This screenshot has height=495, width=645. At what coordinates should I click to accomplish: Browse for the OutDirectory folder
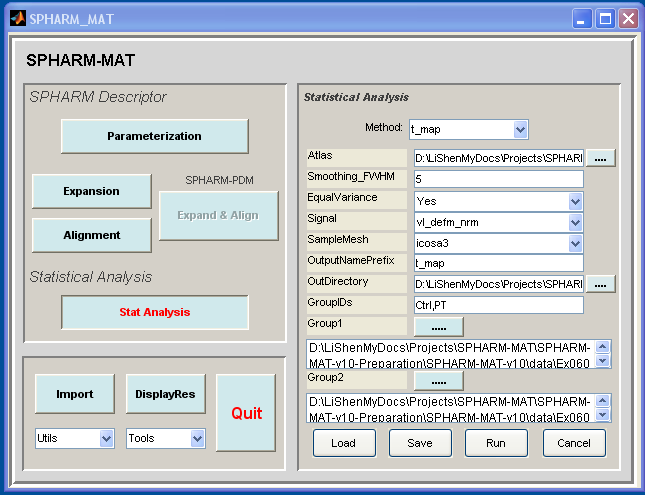[601, 284]
